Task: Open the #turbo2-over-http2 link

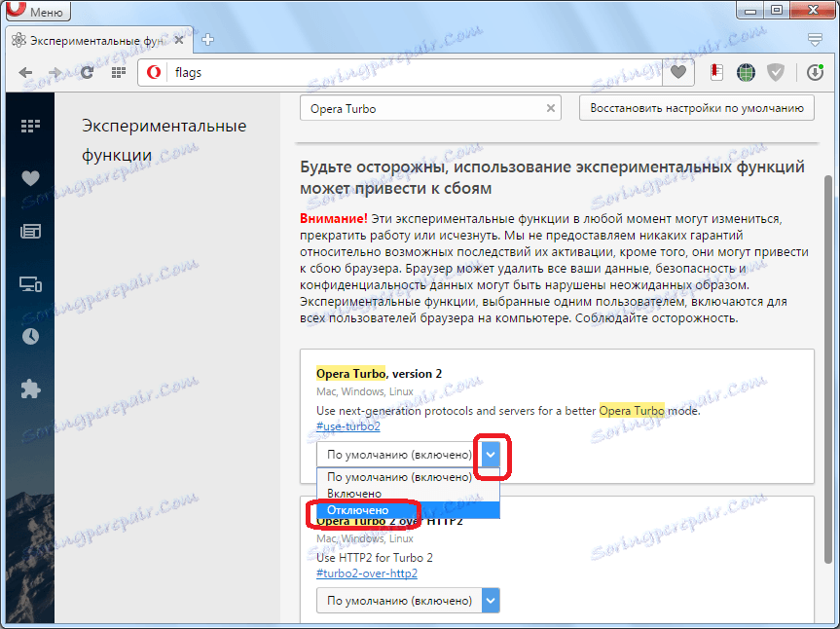Action: pyautogui.click(x=367, y=573)
